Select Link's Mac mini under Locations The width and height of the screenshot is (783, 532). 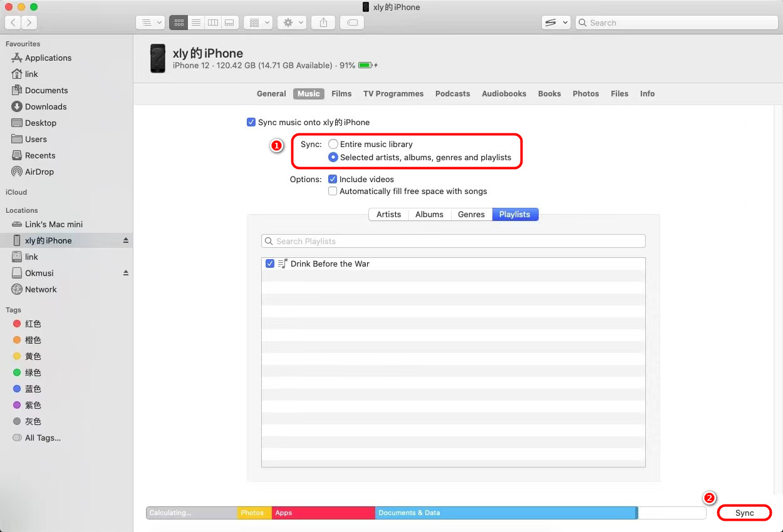[x=54, y=224]
